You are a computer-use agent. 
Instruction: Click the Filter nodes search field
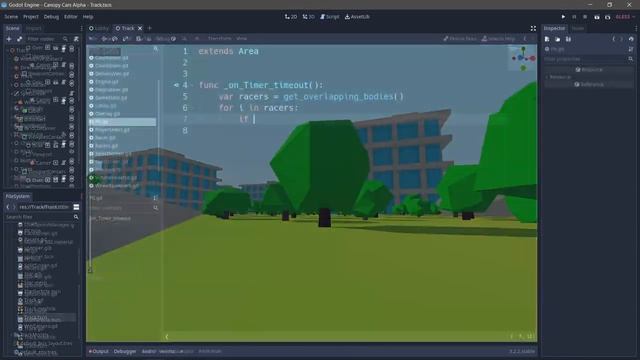(47, 39)
